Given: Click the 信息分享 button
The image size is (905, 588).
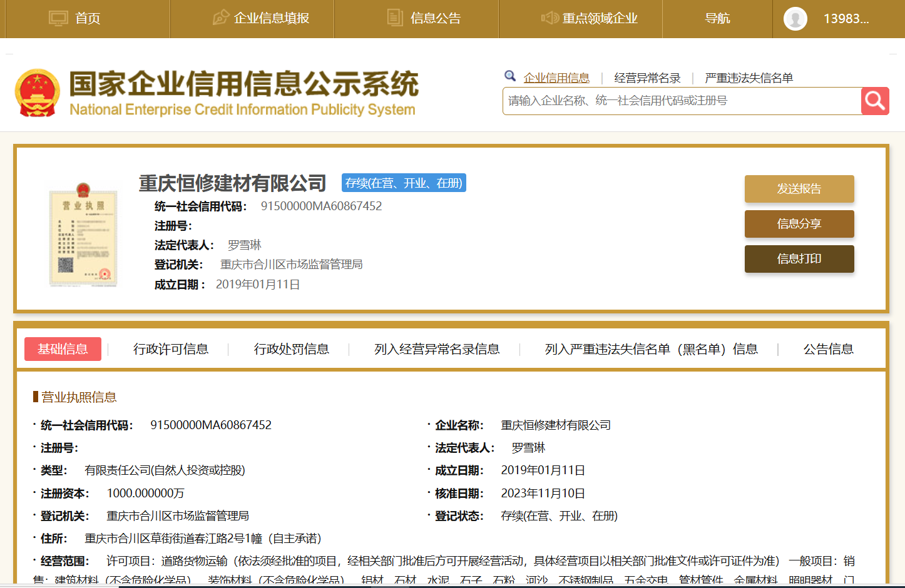Looking at the screenshot, I should coord(799,224).
